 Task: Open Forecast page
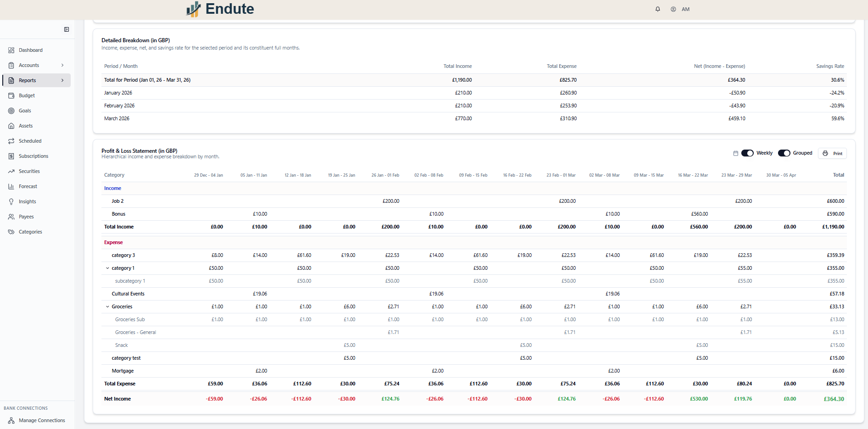28,186
